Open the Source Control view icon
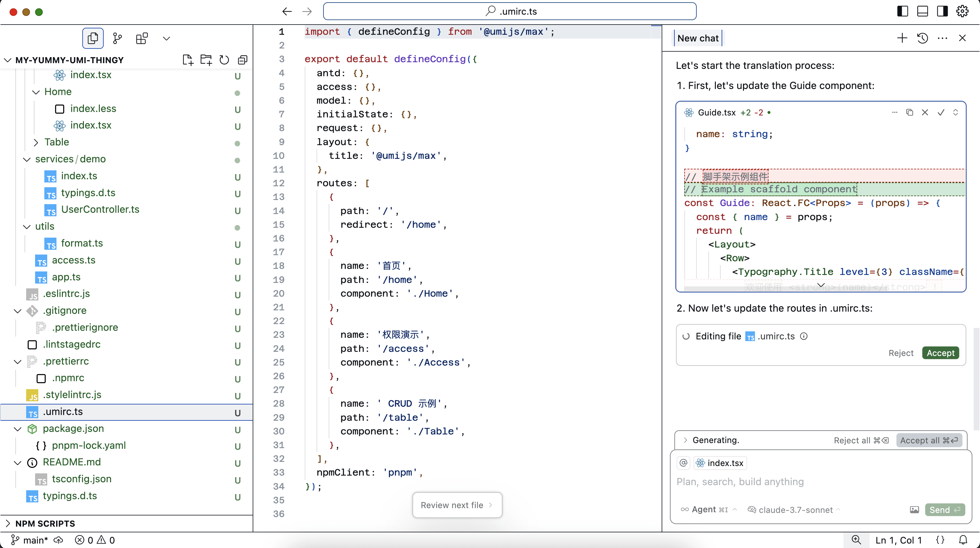This screenshot has width=980, height=548. [x=117, y=38]
